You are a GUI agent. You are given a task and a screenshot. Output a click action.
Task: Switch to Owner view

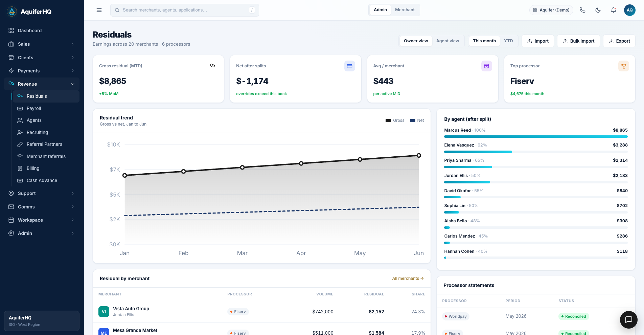(x=416, y=41)
